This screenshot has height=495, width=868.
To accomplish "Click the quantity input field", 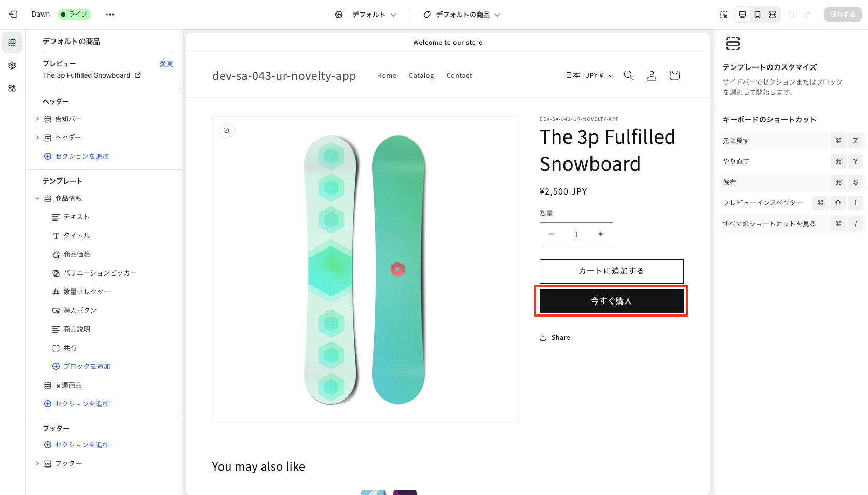I will coord(576,234).
